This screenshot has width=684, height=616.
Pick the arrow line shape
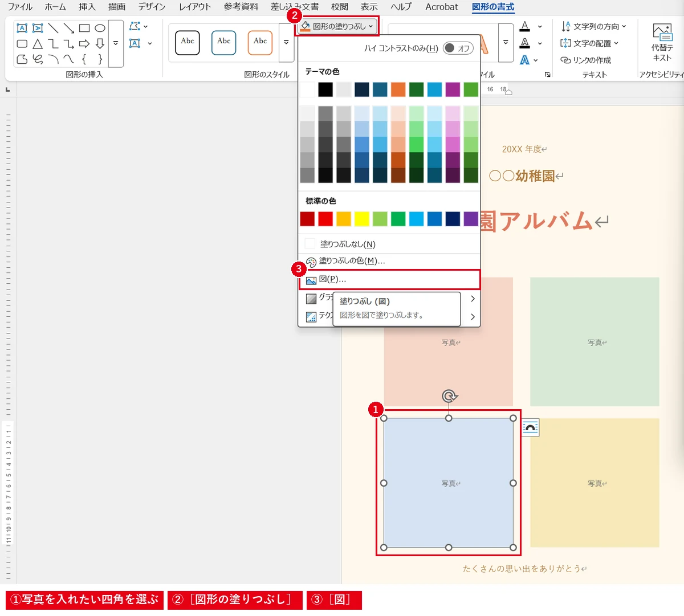(x=69, y=28)
